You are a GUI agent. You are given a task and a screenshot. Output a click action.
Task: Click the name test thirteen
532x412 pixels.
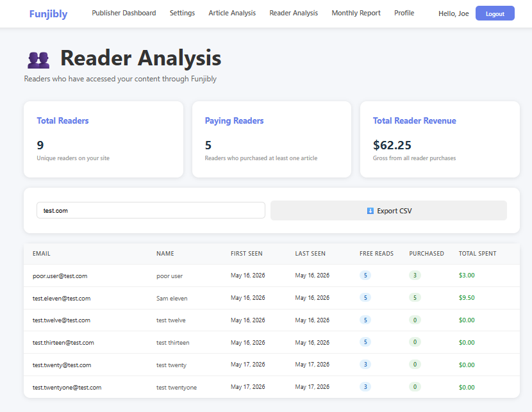[172, 343]
